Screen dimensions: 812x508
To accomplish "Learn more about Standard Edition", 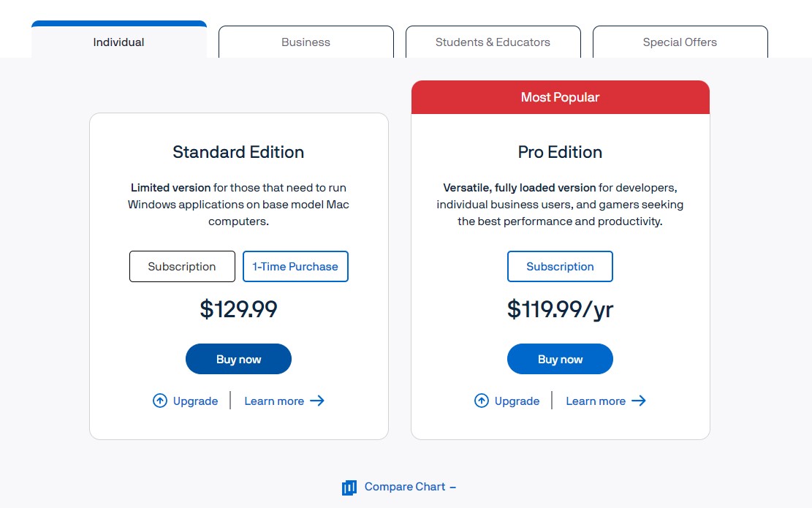I will pos(274,401).
